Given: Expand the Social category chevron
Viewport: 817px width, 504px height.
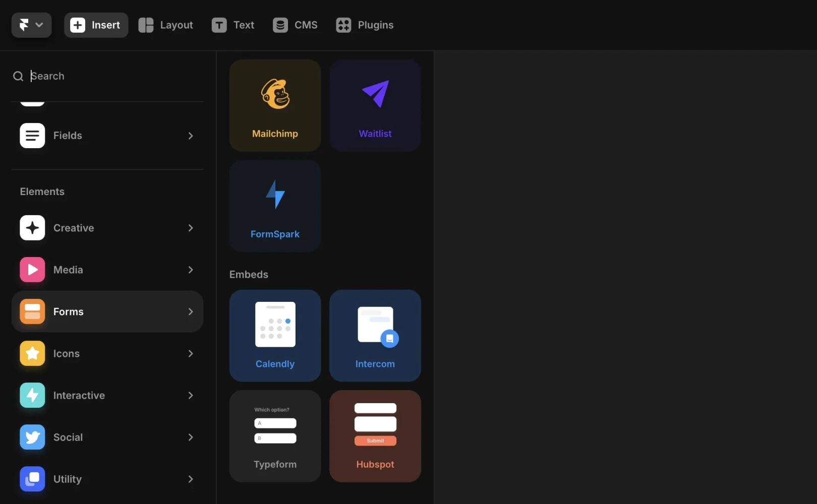Looking at the screenshot, I should pos(191,437).
